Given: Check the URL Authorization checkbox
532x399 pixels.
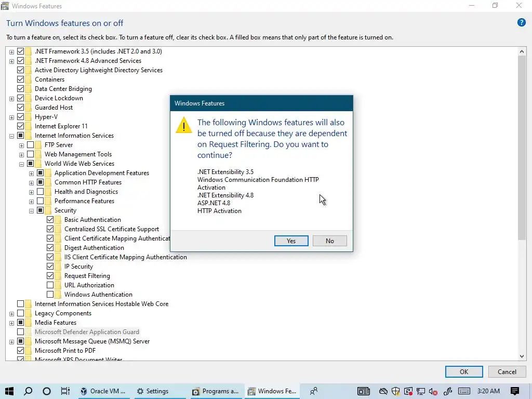Looking at the screenshot, I should 50,285.
